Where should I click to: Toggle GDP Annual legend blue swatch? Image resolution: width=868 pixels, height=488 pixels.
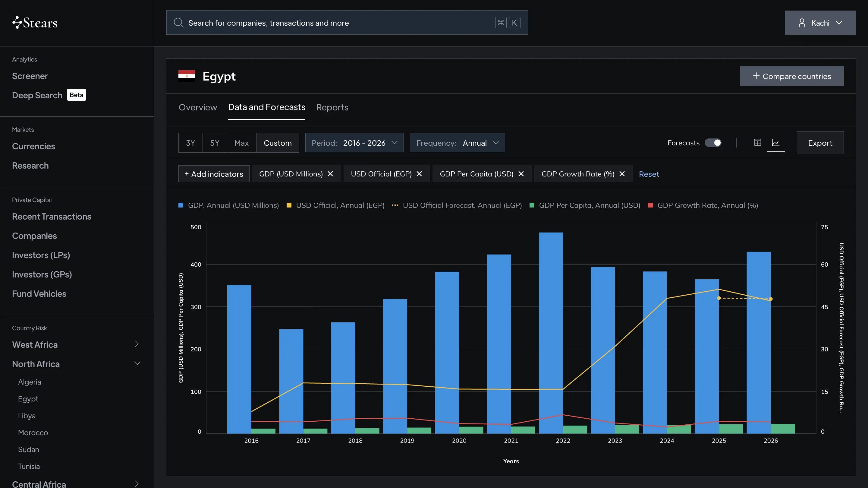[x=181, y=205]
